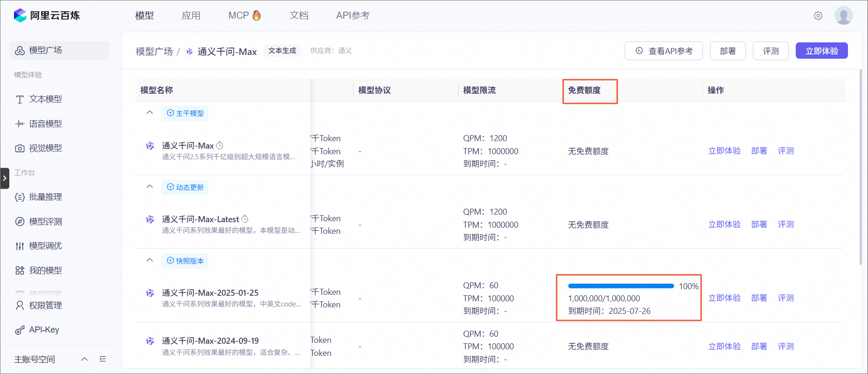Image resolution: width=868 pixels, height=374 pixels.
Task: Click the clock icon beside 通义千问-Max-Latest
Action: click(245, 219)
